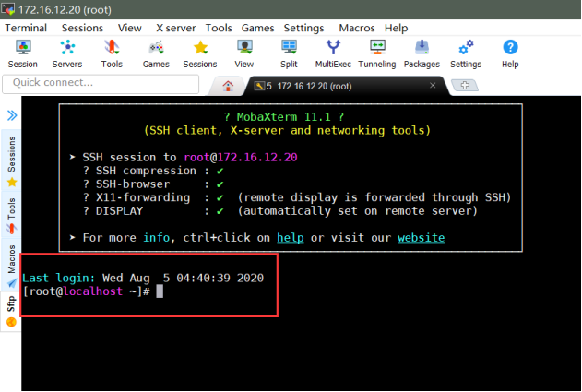This screenshot has height=392, width=582.
Task: Open the Games menu
Action: (257, 28)
